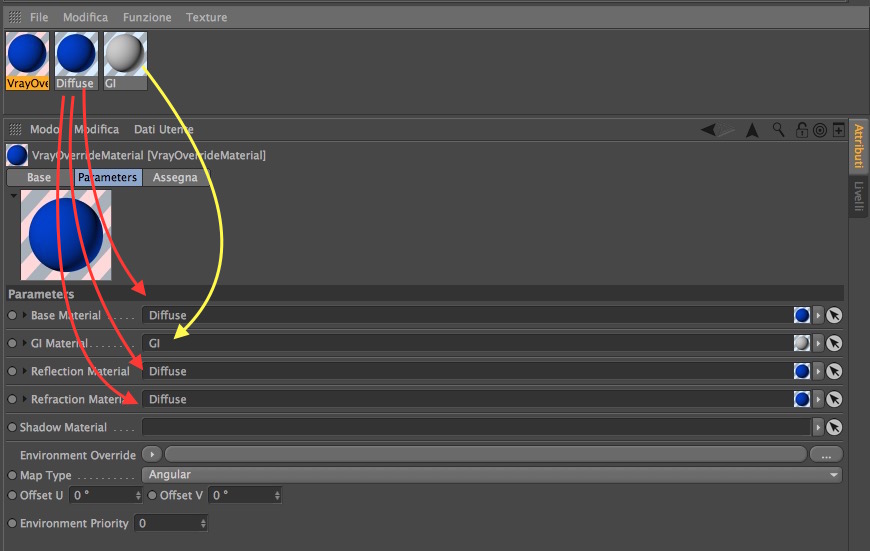
Task: Click the picker arrow for GI Material
Action: point(834,343)
